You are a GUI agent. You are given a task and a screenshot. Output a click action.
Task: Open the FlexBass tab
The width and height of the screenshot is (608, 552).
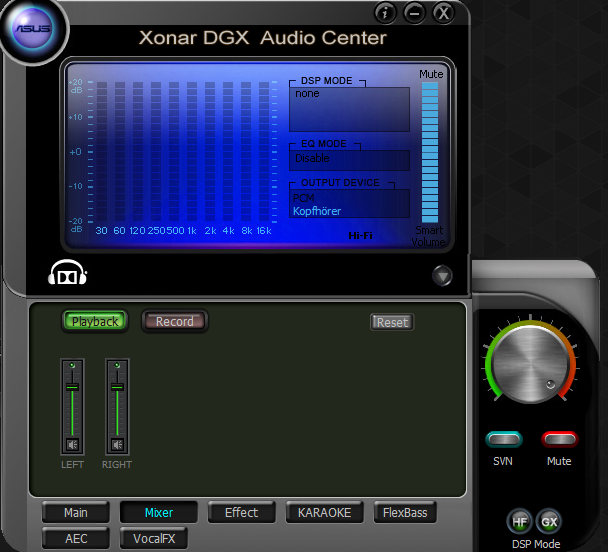[x=405, y=512]
